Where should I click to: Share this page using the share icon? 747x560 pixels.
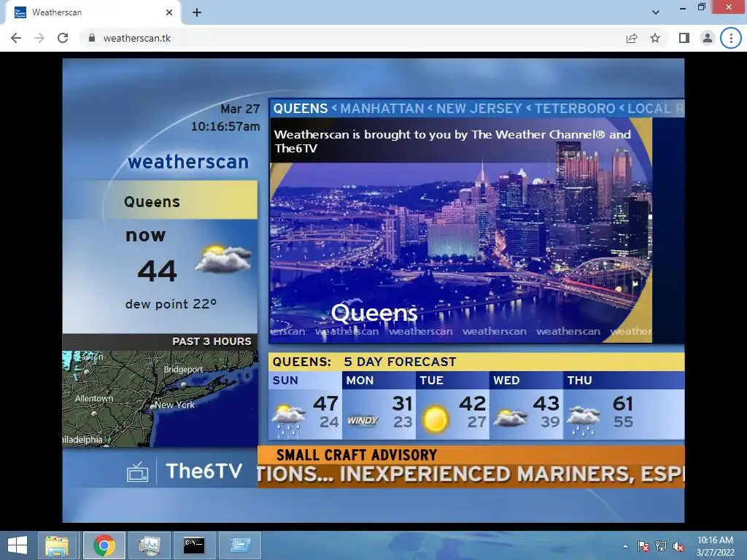632,38
